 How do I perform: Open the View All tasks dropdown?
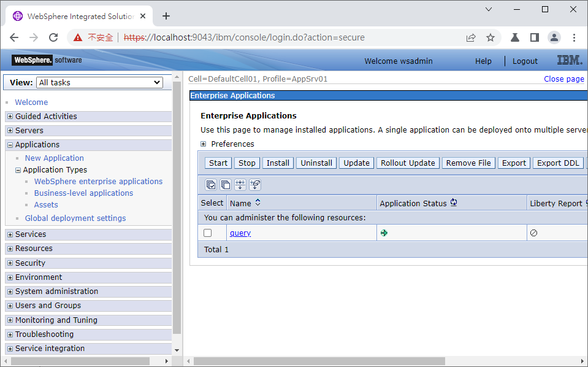99,83
